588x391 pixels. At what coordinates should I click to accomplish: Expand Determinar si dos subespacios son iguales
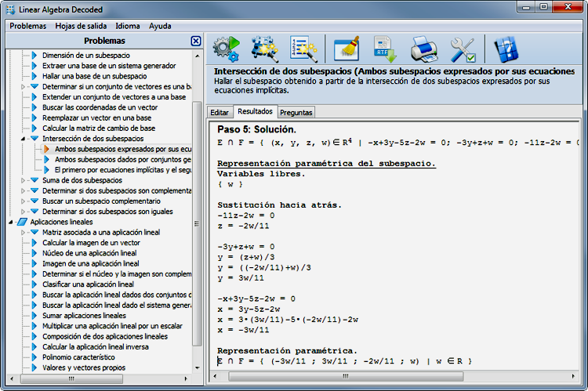pyautogui.click(x=23, y=212)
